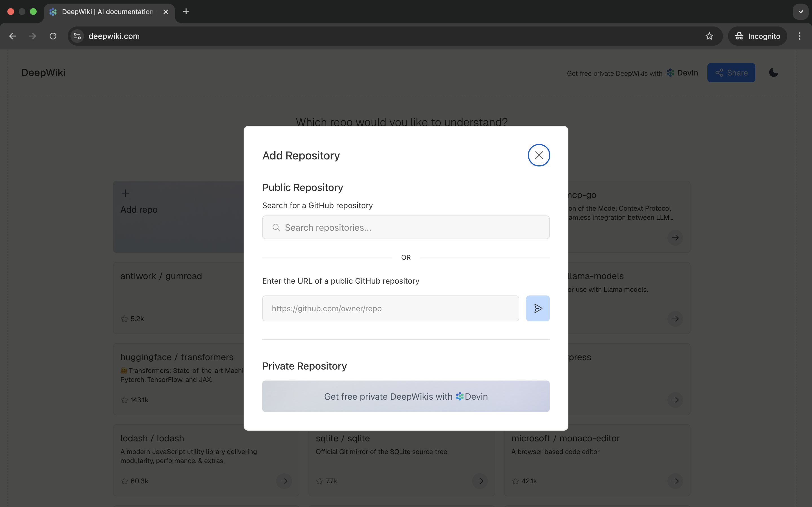812x507 pixels.
Task: Open the monaco-editor repo arrow icon
Action: click(675, 481)
